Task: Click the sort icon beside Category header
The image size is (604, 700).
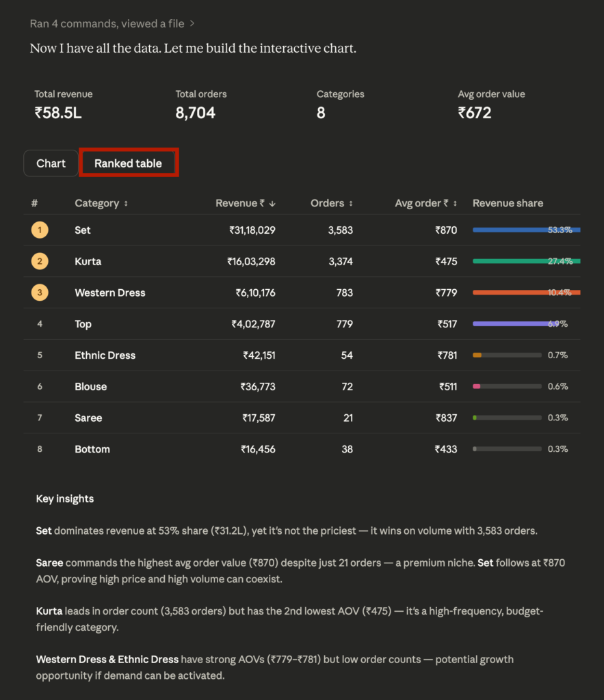Action: pyautogui.click(x=126, y=204)
